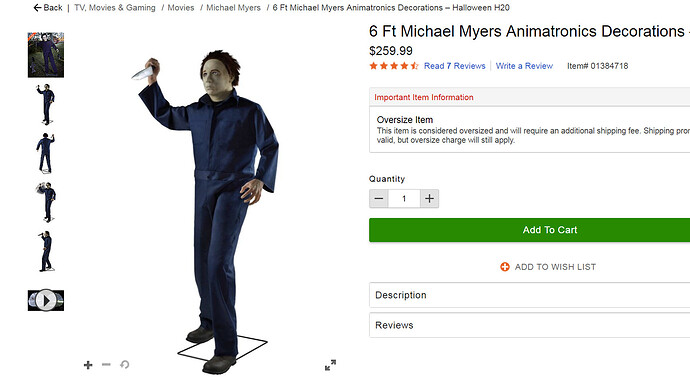This screenshot has height=382, width=690.
Task: Decrease quantity with the minus stepper
Action: [378, 198]
